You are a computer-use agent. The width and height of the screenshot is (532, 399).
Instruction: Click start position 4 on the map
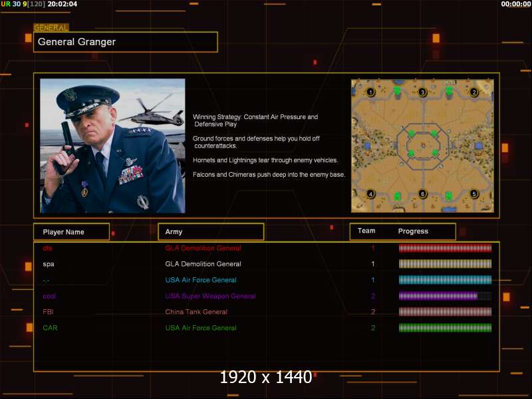click(x=370, y=194)
